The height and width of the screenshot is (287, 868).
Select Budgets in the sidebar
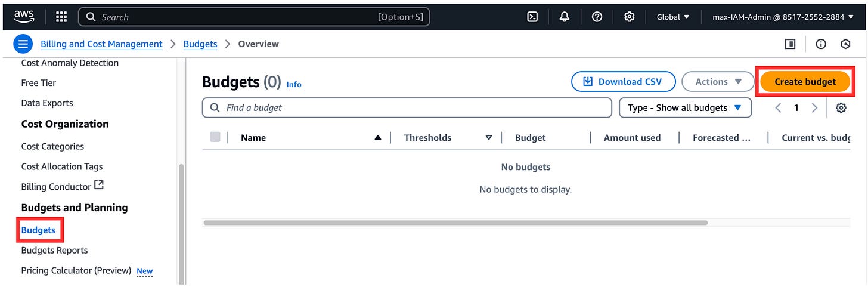coord(38,230)
